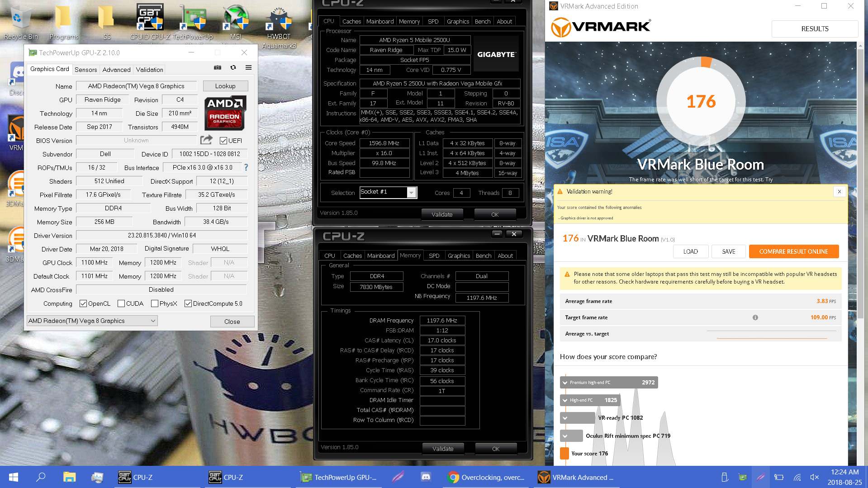Toggle the UEFI checkbox in GPU-Z
Image resolution: width=868 pixels, height=488 pixels.
[x=223, y=141]
